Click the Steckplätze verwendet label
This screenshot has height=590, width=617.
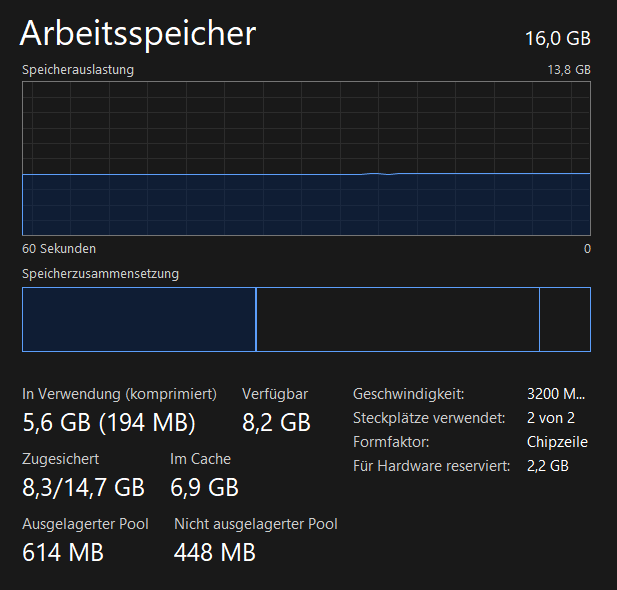tap(428, 418)
